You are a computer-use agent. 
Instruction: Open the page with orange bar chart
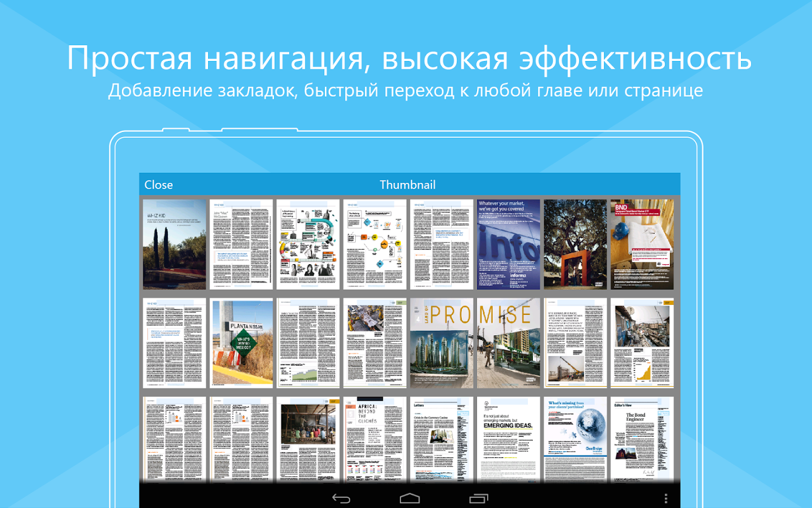[x=642, y=343]
